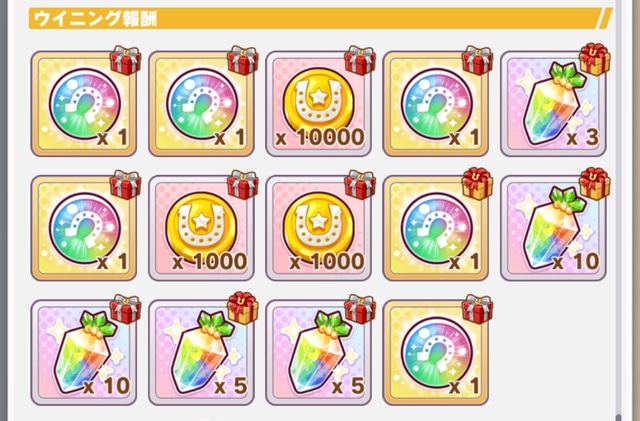Tap the gold gift box above rainbow horseshoe x1
640x421 pixels.
click(478, 184)
